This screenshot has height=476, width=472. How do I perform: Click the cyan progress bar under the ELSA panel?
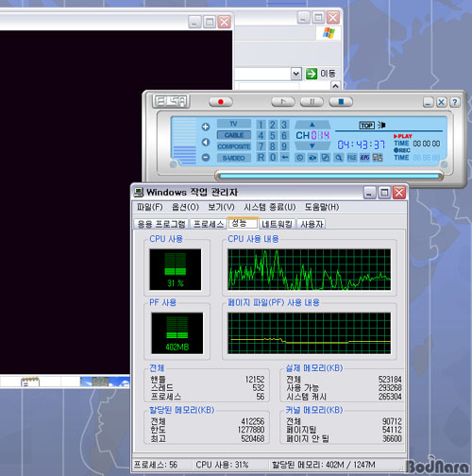pos(329,176)
